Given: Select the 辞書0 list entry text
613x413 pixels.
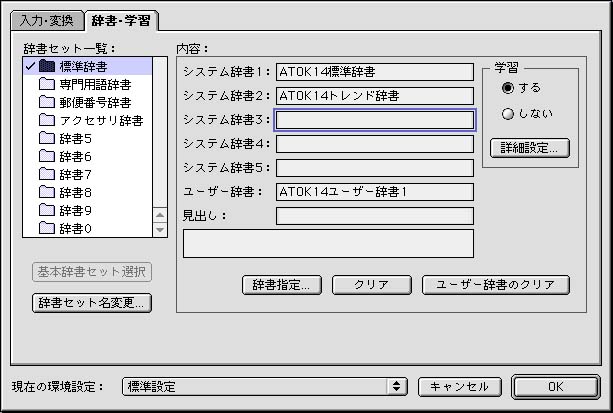Looking at the screenshot, I should pyautogui.click(x=75, y=228).
